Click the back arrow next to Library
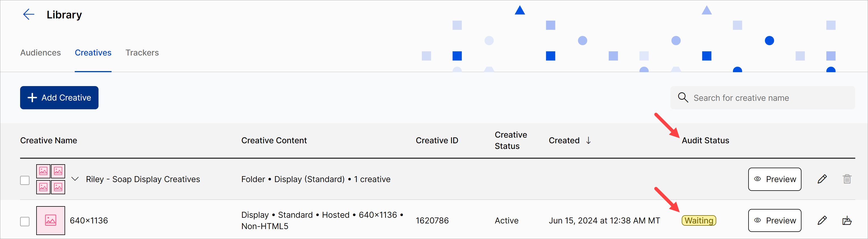 pos(29,14)
